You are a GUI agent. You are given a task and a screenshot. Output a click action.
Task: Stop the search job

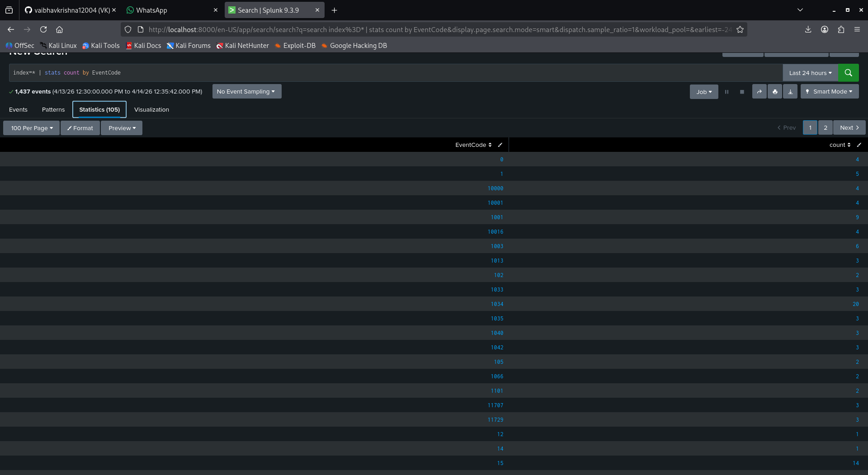tap(742, 91)
